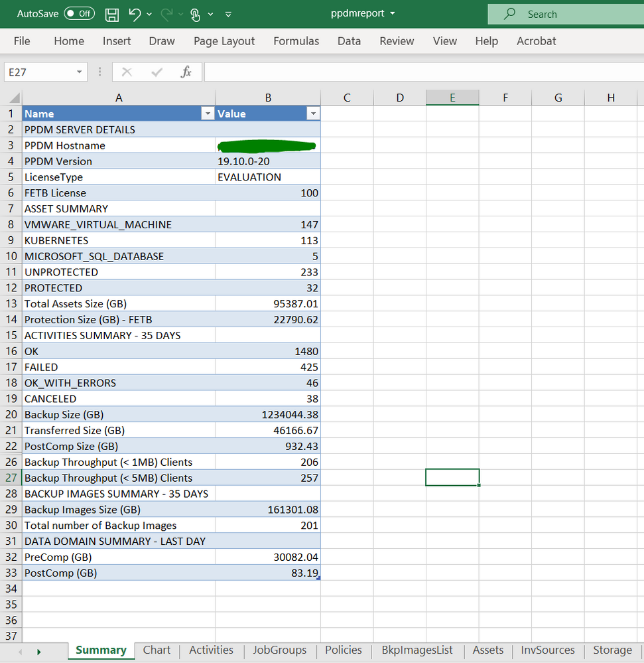Switch to the View ribbon tab
This screenshot has height=663, width=644.
coord(444,41)
